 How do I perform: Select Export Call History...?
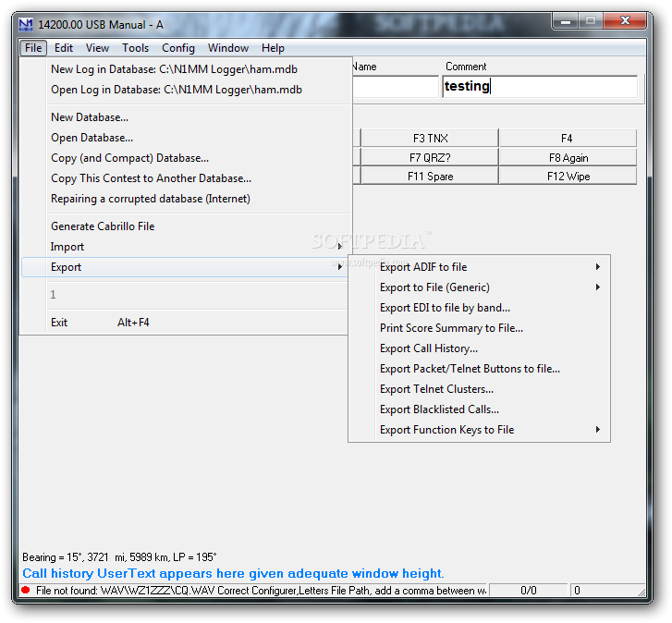click(x=479, y=348)
